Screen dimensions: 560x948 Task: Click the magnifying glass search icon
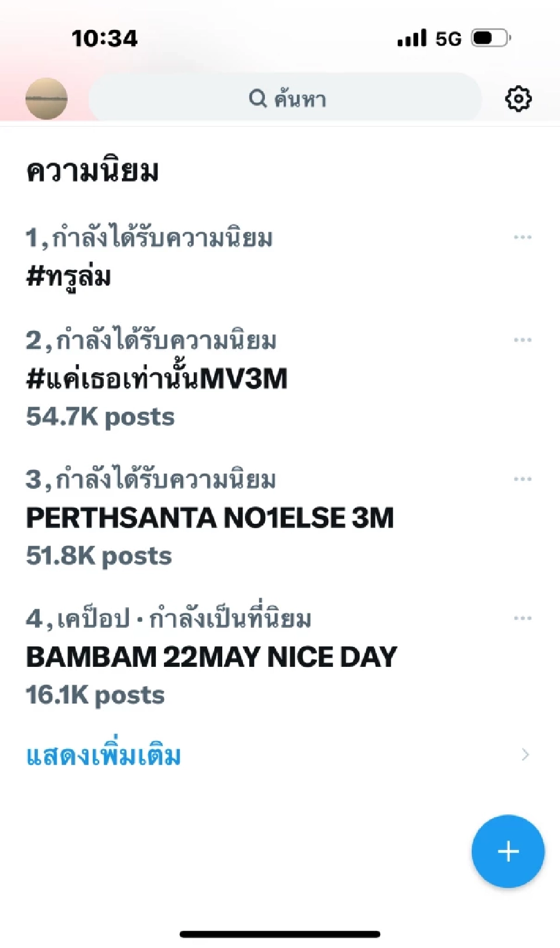tap(257, 98)
